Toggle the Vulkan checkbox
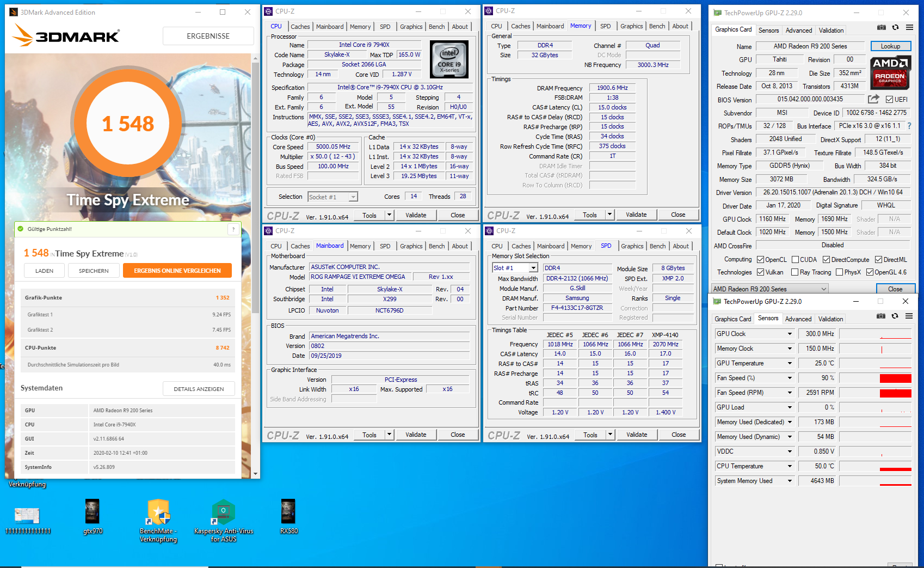The image size is (924, 568). (760, 272)
